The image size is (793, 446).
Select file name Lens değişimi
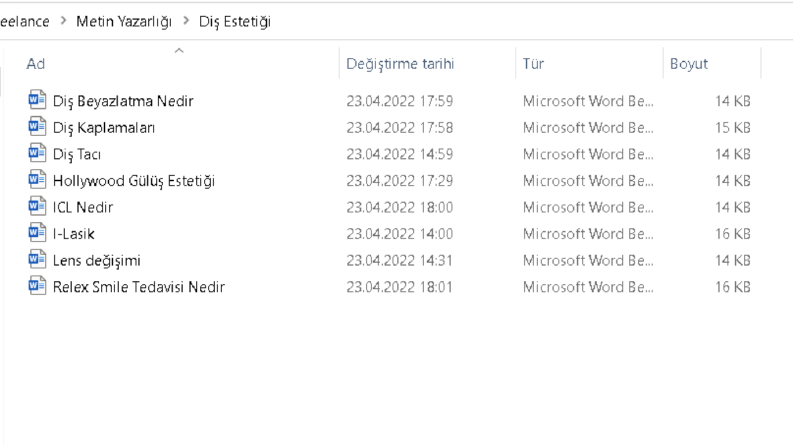pyautogui.click(x=97, y=261)
